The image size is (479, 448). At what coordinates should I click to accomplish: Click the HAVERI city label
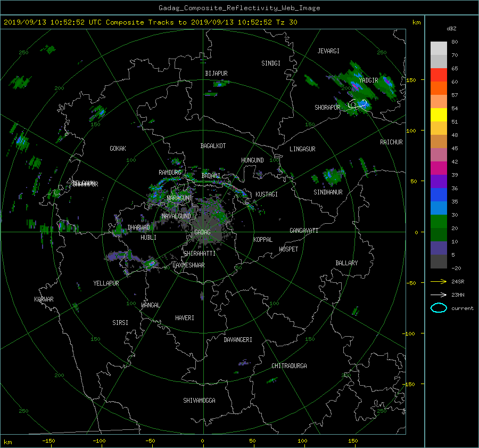[185, 318]
